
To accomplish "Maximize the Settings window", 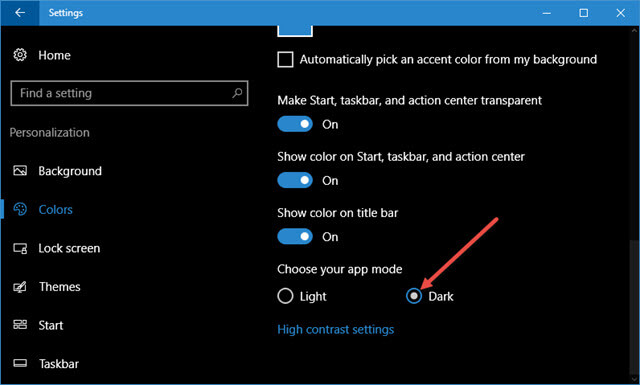I will 584,13.
